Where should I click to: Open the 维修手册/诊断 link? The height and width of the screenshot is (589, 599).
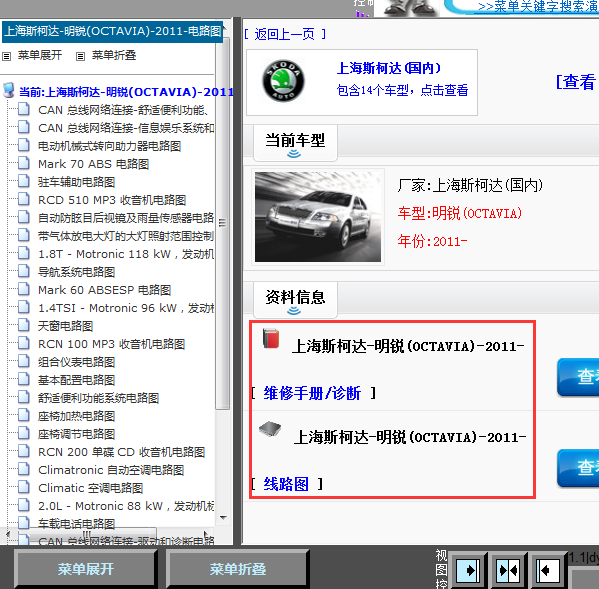(x=312, y=393)
